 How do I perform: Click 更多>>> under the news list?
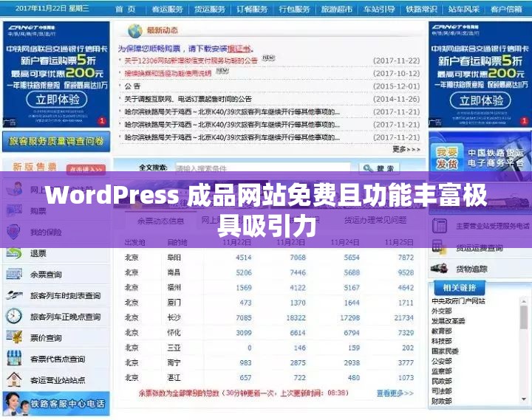click(x=406, y=149)
